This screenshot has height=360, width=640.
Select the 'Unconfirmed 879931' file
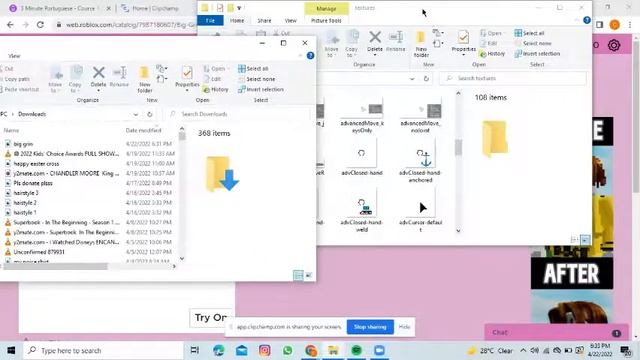coord(39,252)
